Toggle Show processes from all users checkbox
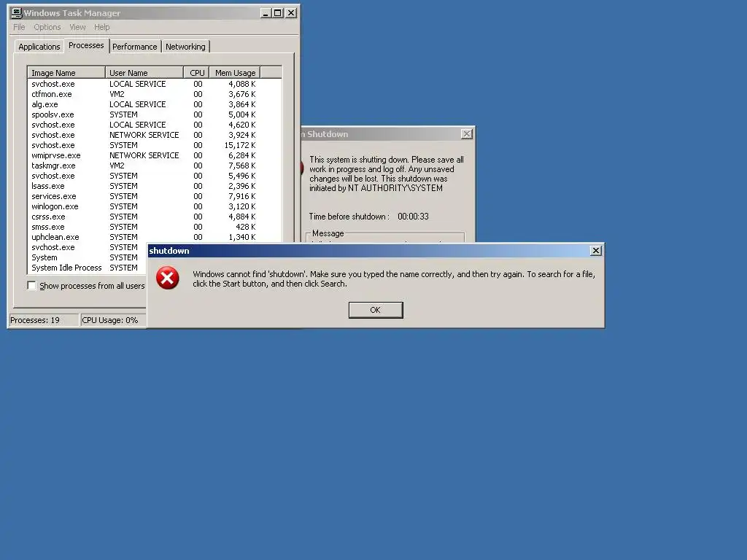Image resolution: width=747 pixels, height=560 pixels. 31,286
